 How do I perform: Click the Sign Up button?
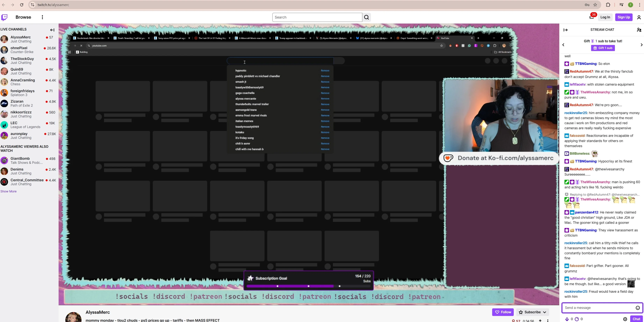point(623,17)
